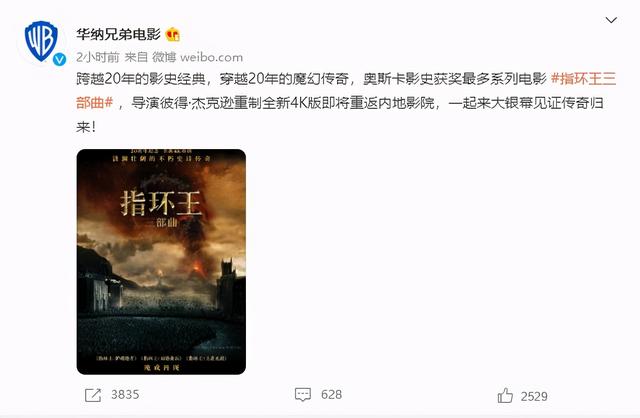Click the 2529 like count
The height and width of the screenshot is (418, 640).
click(x=534, y=396)
